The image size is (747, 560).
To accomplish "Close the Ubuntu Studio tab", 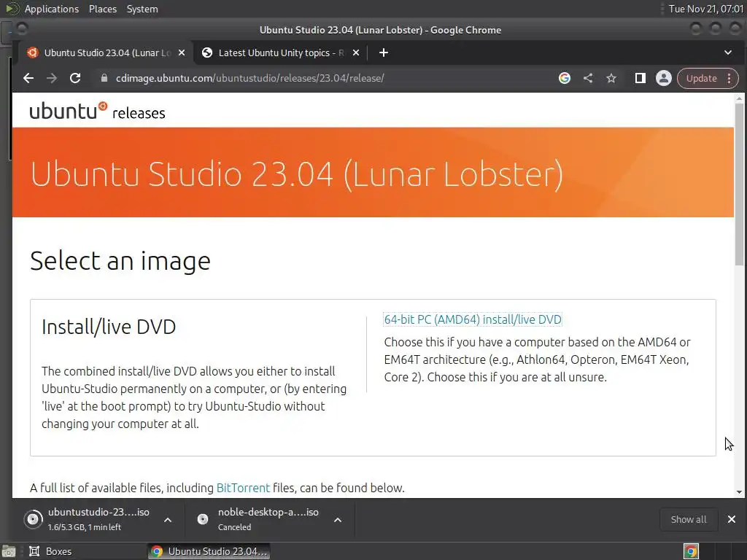I will [x=182, y=52].
